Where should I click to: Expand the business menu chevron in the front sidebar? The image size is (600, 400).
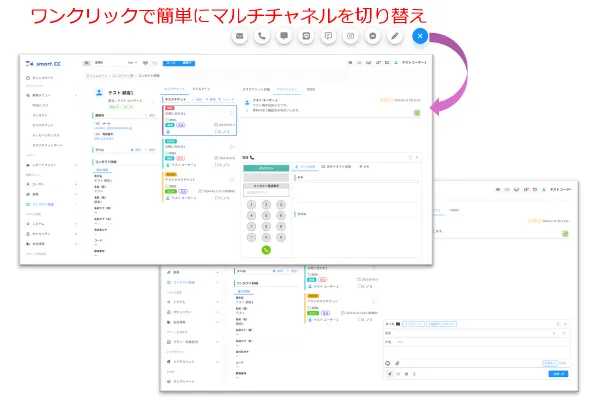pos(76,95)
